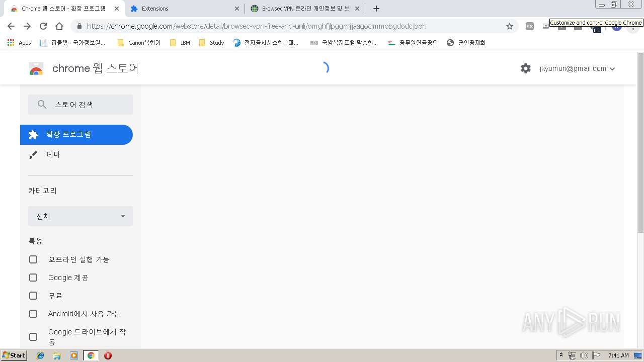Click the screen-shaped extension icon in toolbar

tap(546, 26)
